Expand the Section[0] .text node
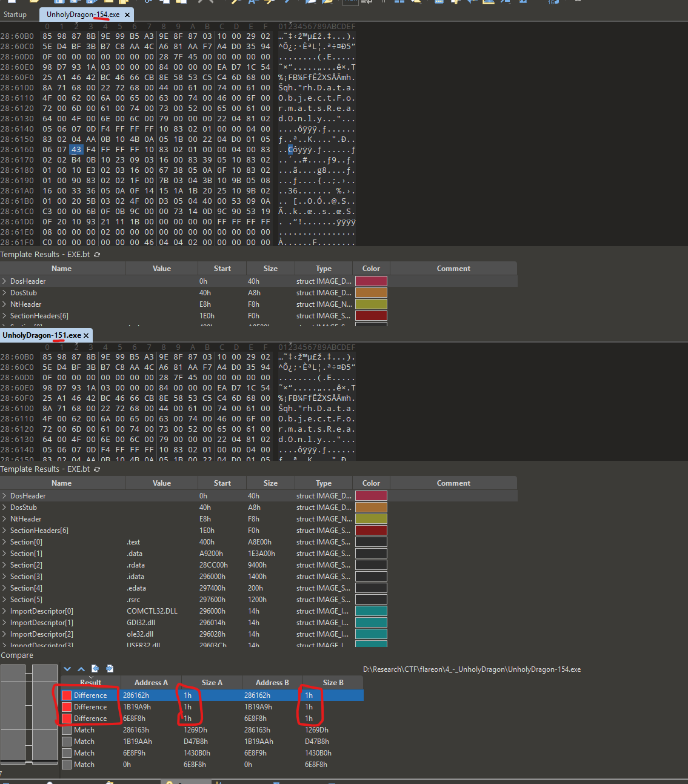 [x=5, y=542]
